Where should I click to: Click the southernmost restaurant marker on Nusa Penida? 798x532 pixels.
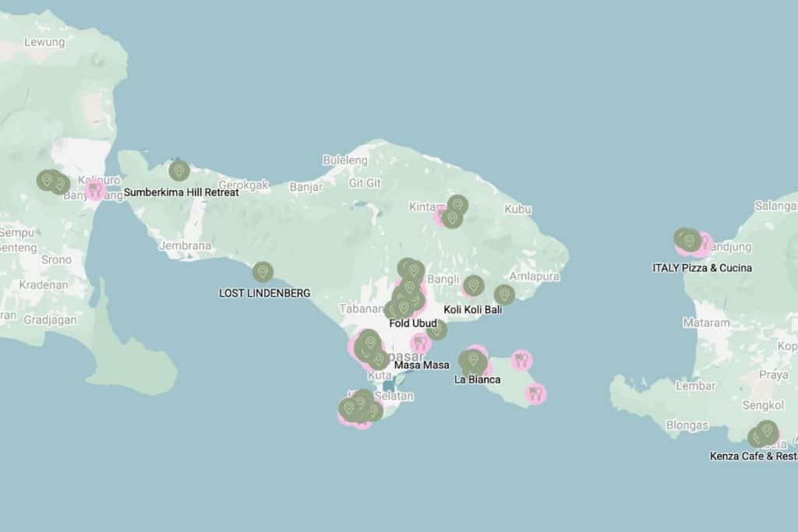point(535,393)
